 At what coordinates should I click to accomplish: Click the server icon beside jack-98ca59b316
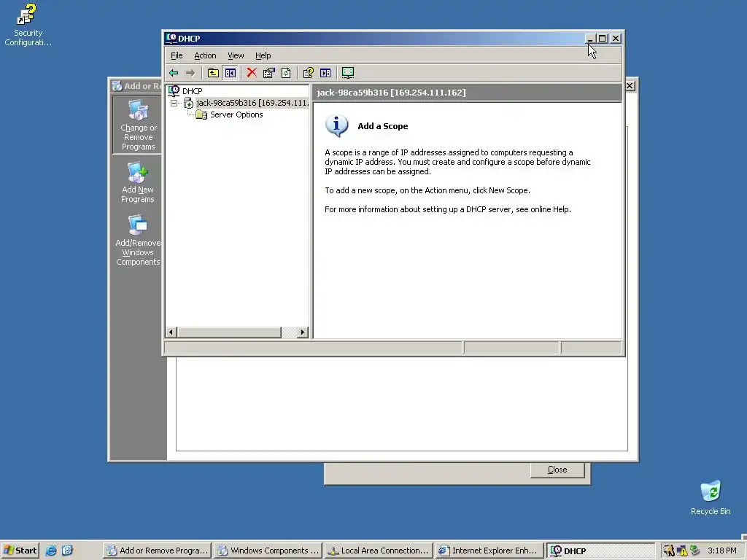point(189,103)
